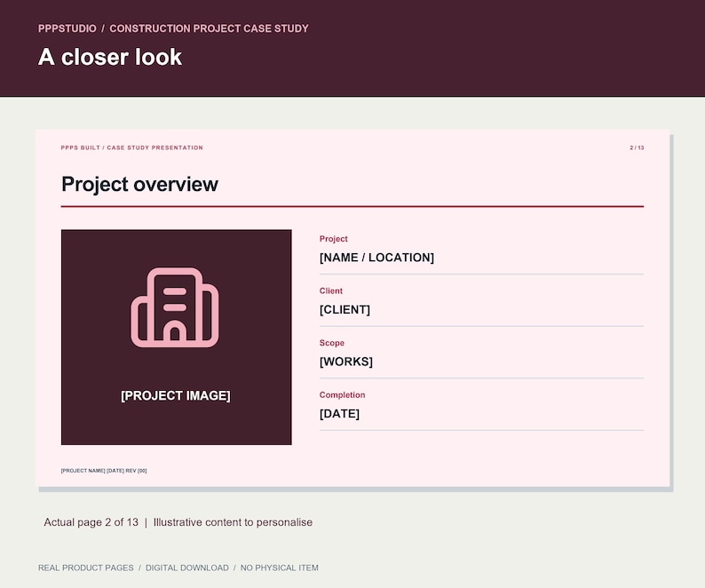This screenshot has height=588, width=705.
Task: Select the [DATE] placeholder under Completion
Action: click(339, 413)
